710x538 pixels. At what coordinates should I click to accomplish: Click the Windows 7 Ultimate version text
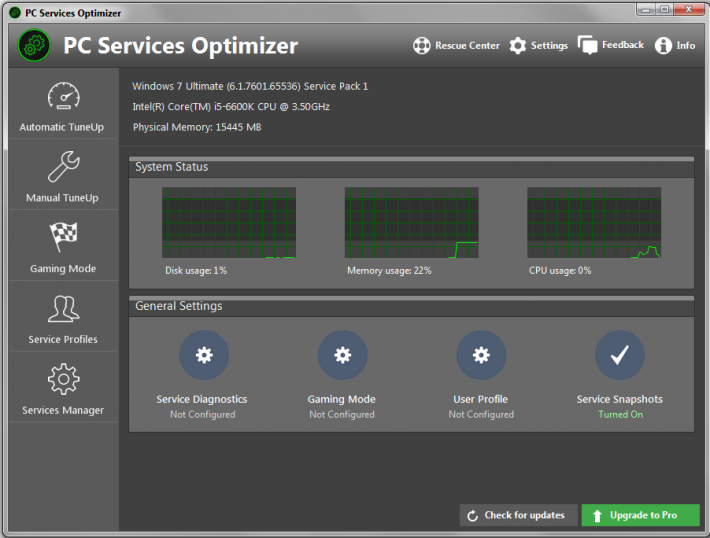250,86
